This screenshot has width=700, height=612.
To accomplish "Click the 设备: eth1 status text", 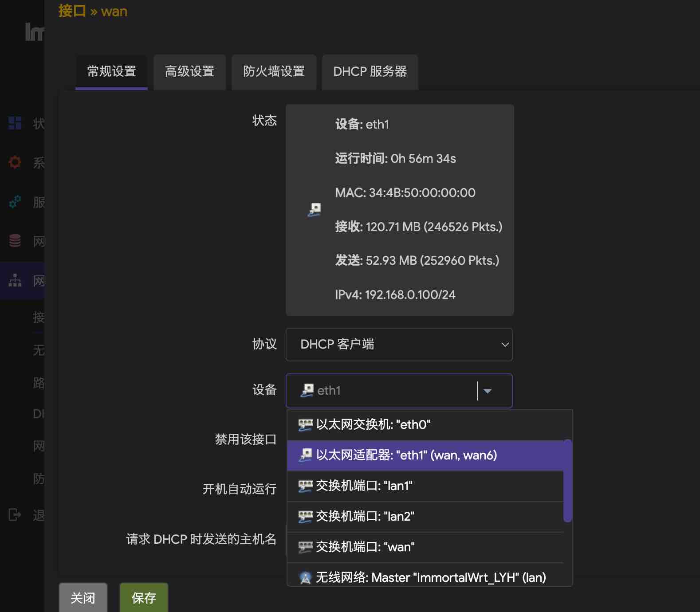I will click(362, 125).
